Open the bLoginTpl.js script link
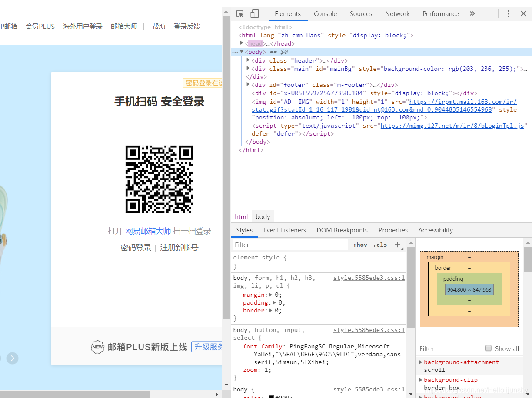The image size is (532, 398). point(452,126)
